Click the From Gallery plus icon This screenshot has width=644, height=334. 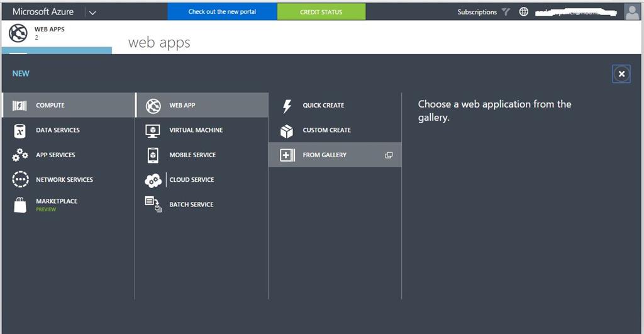287,155
